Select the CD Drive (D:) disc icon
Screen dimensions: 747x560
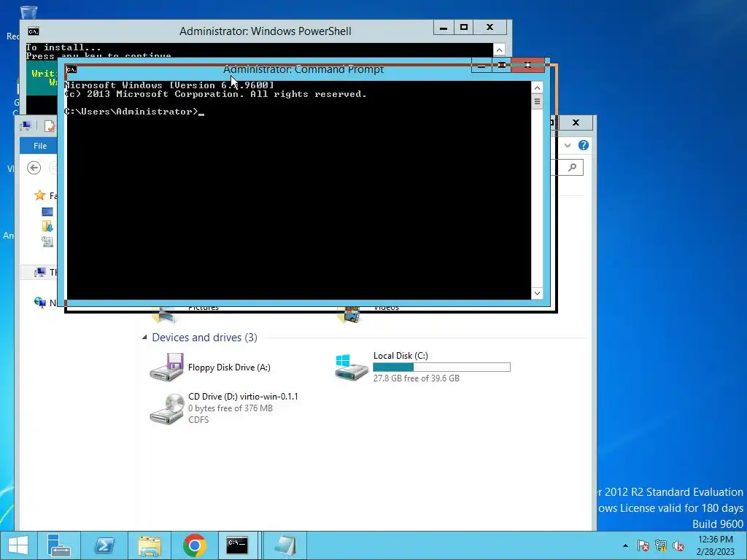click(x=167, y=408)
